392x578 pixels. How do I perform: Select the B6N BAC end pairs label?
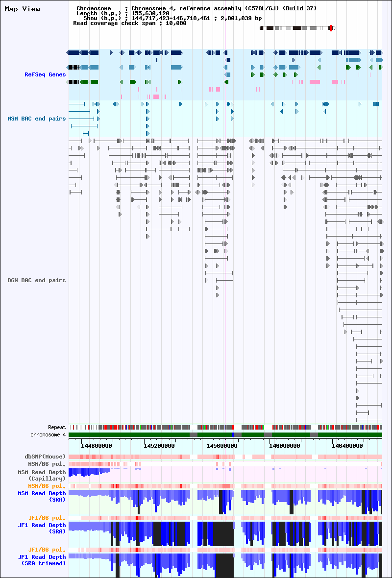(x=37, y=280)
